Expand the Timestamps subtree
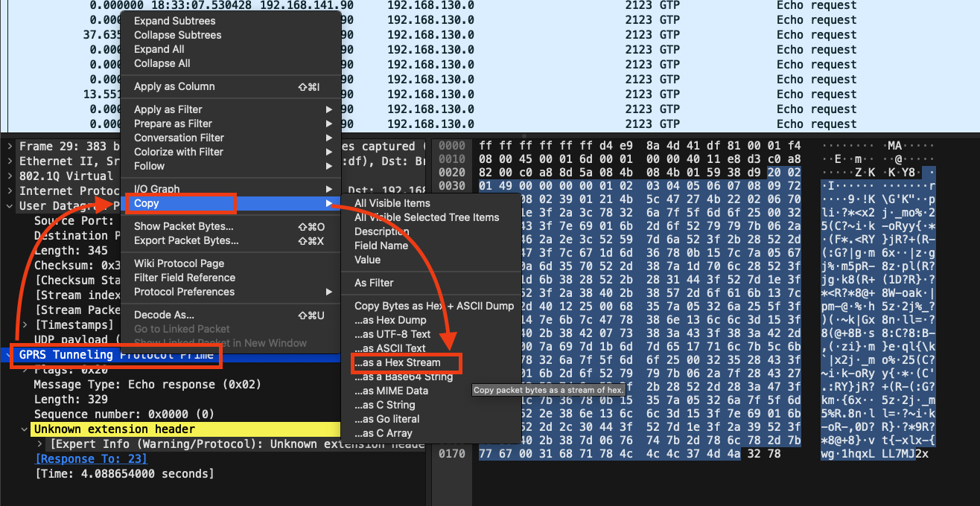Image resolution: width=980 pixels, height=506 pixels. coord(25,325)
